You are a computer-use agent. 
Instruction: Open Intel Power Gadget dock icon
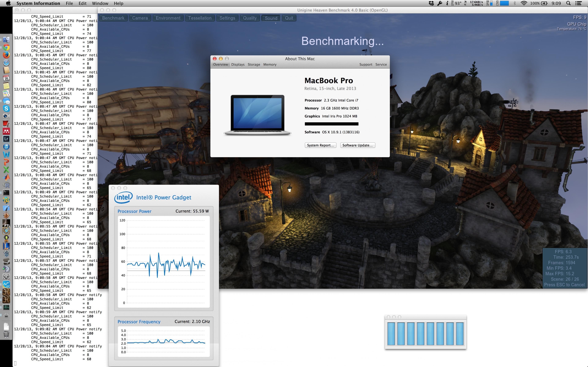6,284
